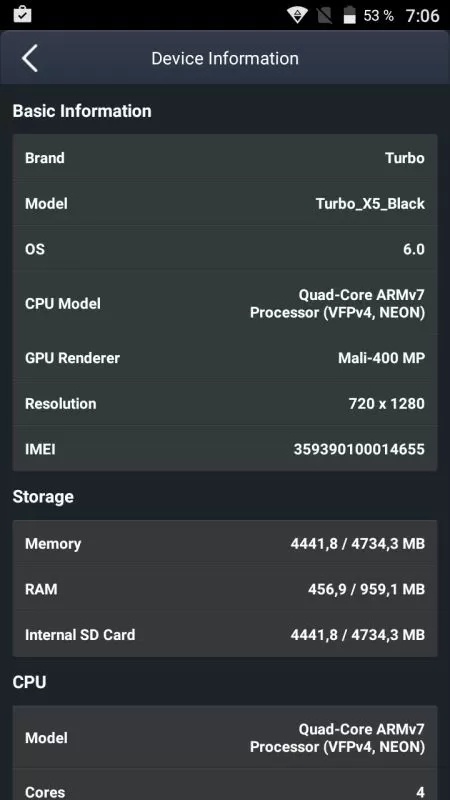Select the IMEI number row
This screenshot has height=800, width=450.
pyautogui.click(x=225, y=449)
